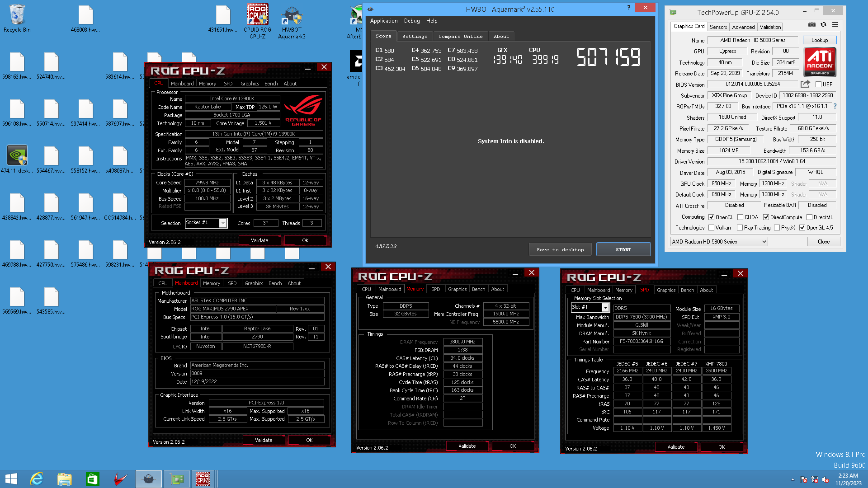Open the Debug menu in Aquamark

(x=411, y=21)
